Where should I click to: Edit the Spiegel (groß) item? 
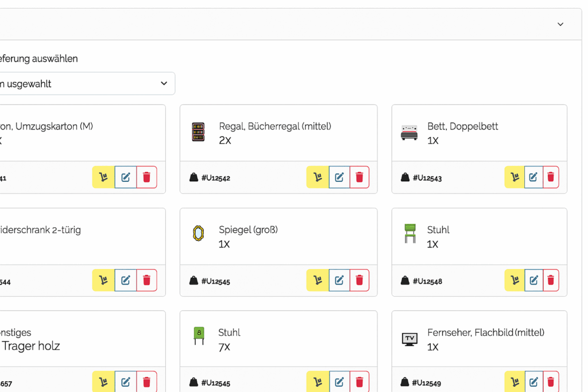click(339, 280)
